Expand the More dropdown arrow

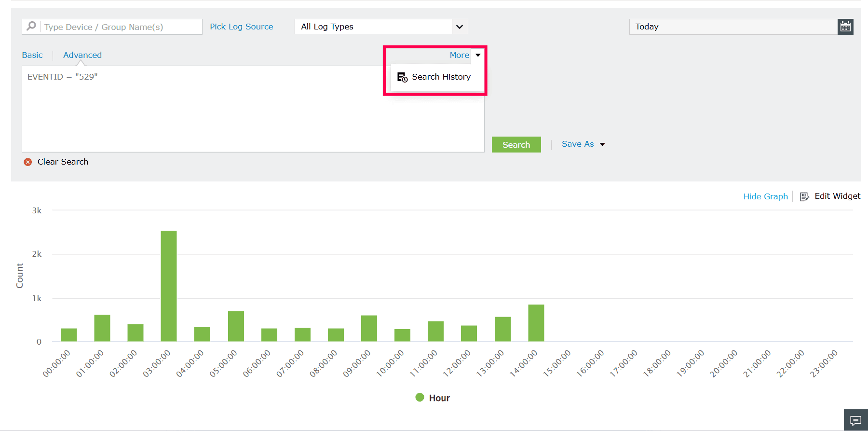[x=478, y=55]
